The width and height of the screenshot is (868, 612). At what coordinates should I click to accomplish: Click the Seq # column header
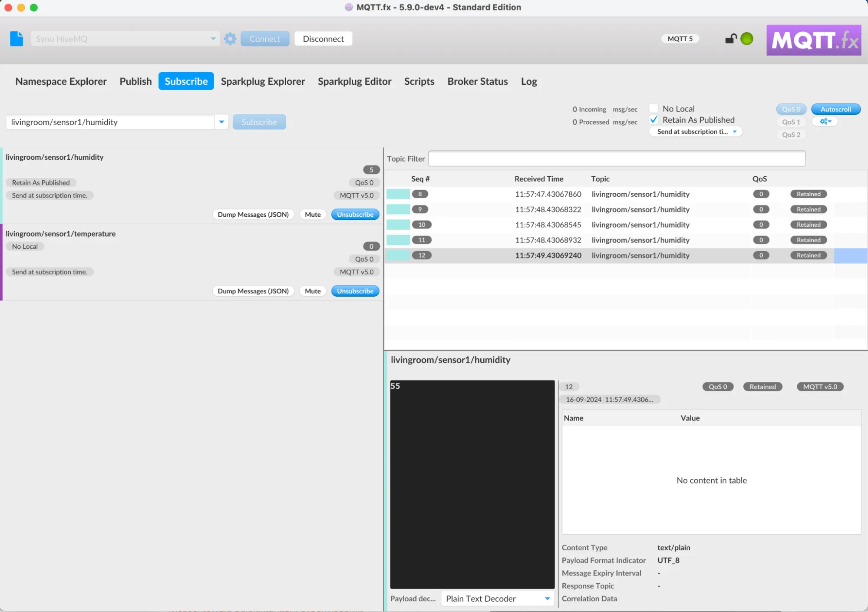click(420, 179)
